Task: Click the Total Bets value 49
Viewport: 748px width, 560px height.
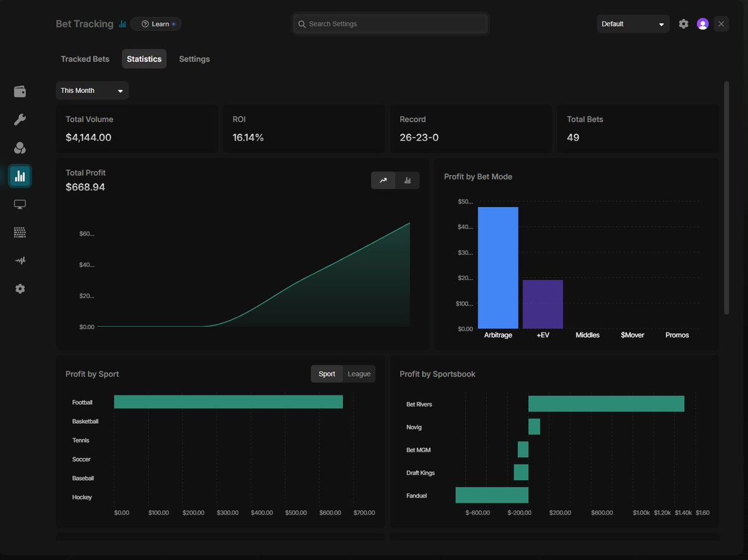Action: (573, 137)
